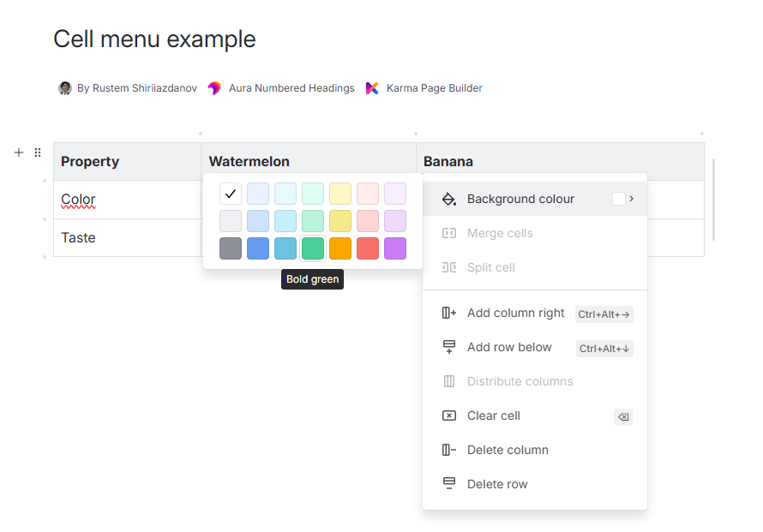The image size is (763, 532).
Task: Expand the Background colour submenu chevron
Action: (x=632, y=199)
